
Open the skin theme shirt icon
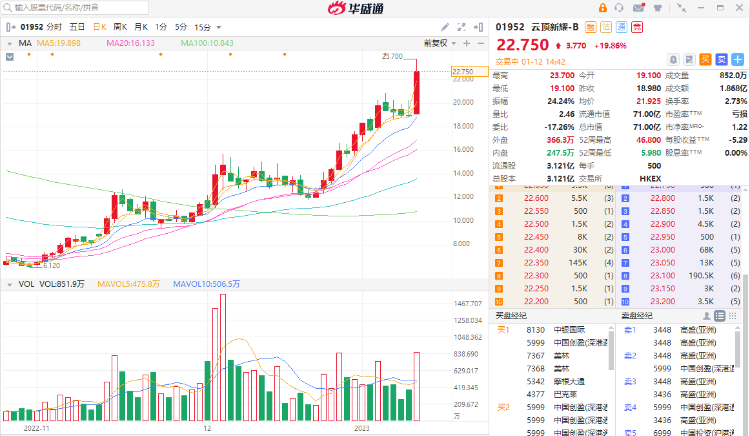tap(658, 8)
